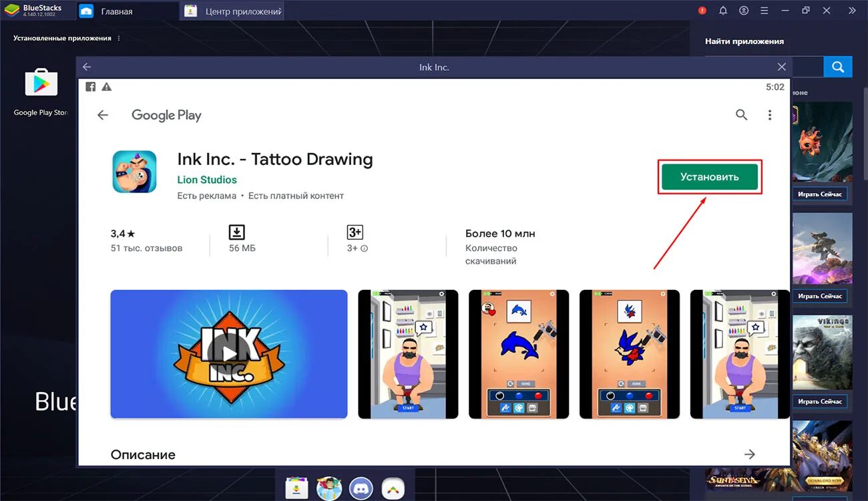
Task: Open the app installer dock icon
Action: (x=296, y=488)
